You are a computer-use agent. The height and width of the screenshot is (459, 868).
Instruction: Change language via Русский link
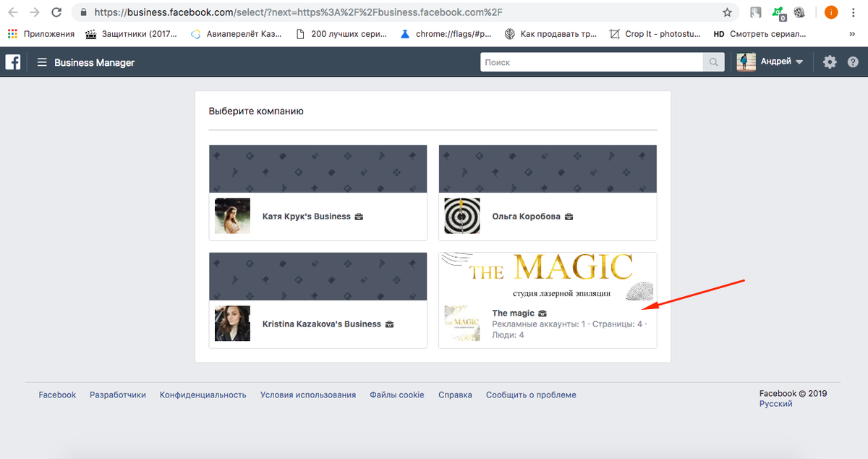[775, 404]
